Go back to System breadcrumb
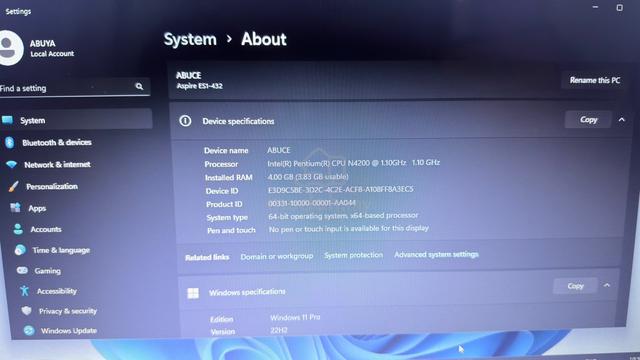This screenshot has width=640, height=360. point(190,40)
